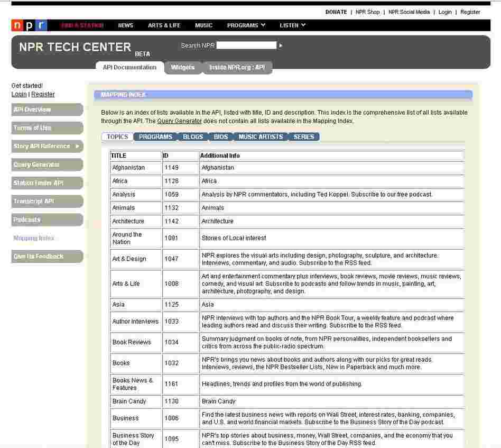
Task: Select the Topics tab
Action: [x=117, y=137]
